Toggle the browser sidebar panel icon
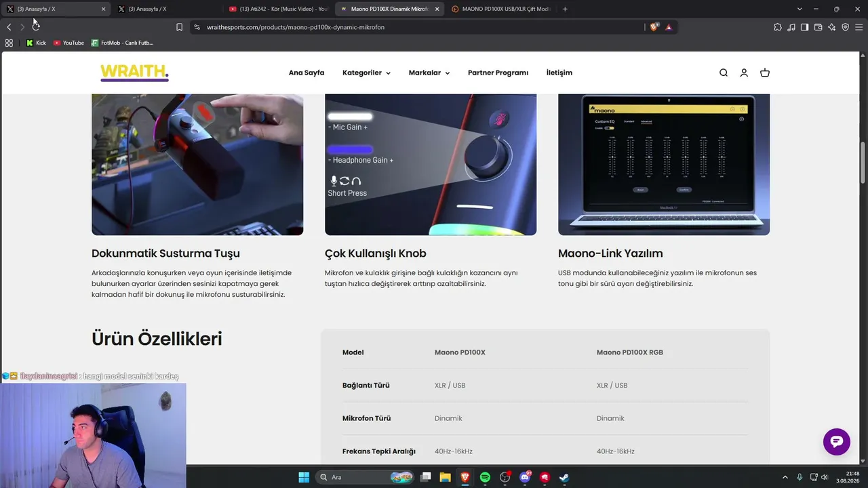Image resolution: width=868 pixels, height=488 pixels. [x=804, y=27]
